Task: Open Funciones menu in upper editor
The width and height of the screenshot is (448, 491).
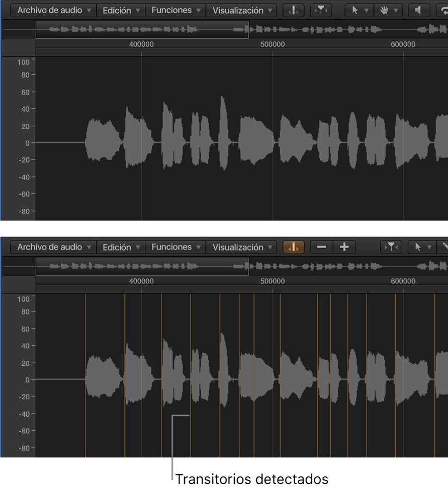Action: [175, 11]
